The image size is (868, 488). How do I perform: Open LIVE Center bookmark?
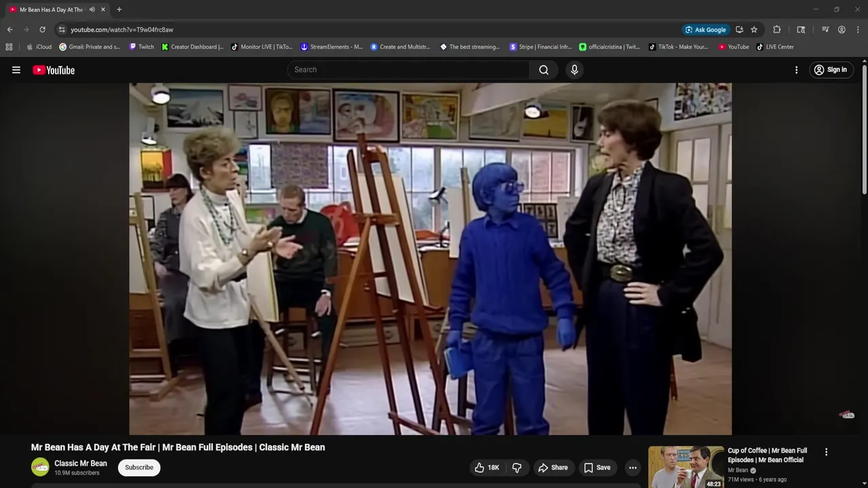click(775, 47)
